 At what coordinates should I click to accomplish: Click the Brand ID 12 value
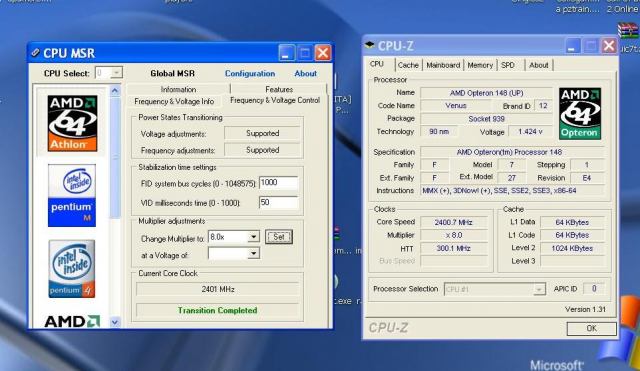click(543, 105)
